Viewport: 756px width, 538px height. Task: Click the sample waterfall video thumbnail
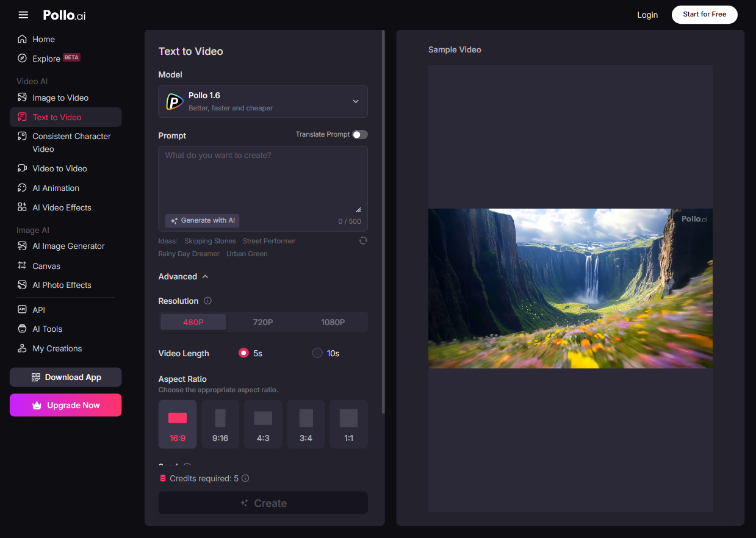pos(571,289)
